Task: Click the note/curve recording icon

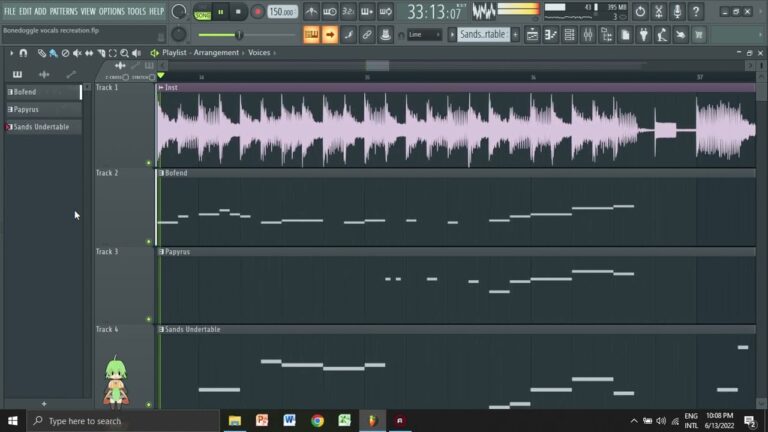Action: 348,35
